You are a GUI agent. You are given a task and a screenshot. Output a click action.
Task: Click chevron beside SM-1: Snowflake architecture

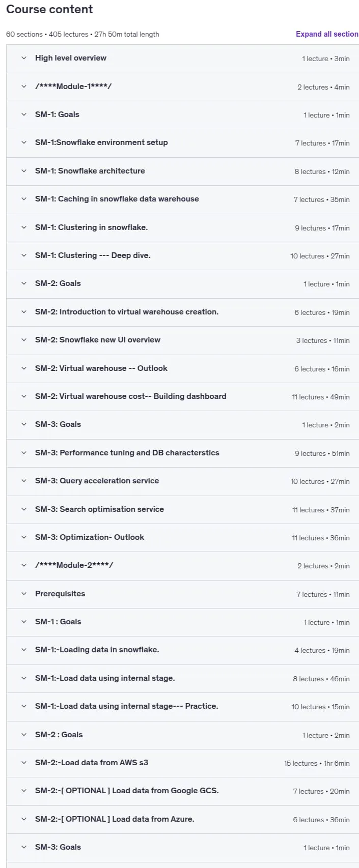pos(23,171)
